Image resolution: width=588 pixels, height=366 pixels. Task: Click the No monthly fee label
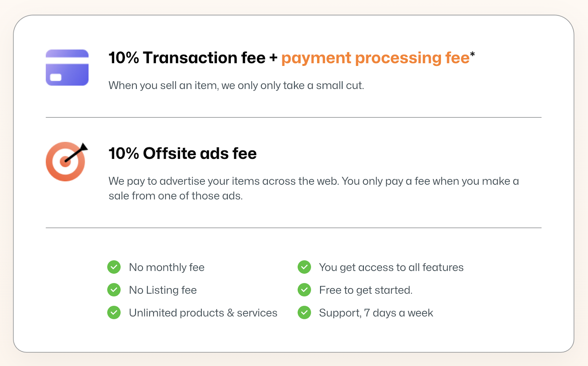coord(167,267)
